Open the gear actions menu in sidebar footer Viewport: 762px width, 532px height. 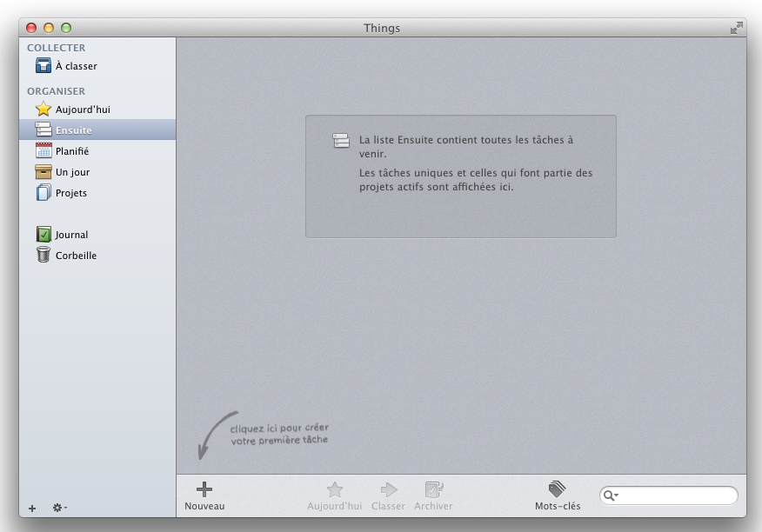tap(59, 508)
